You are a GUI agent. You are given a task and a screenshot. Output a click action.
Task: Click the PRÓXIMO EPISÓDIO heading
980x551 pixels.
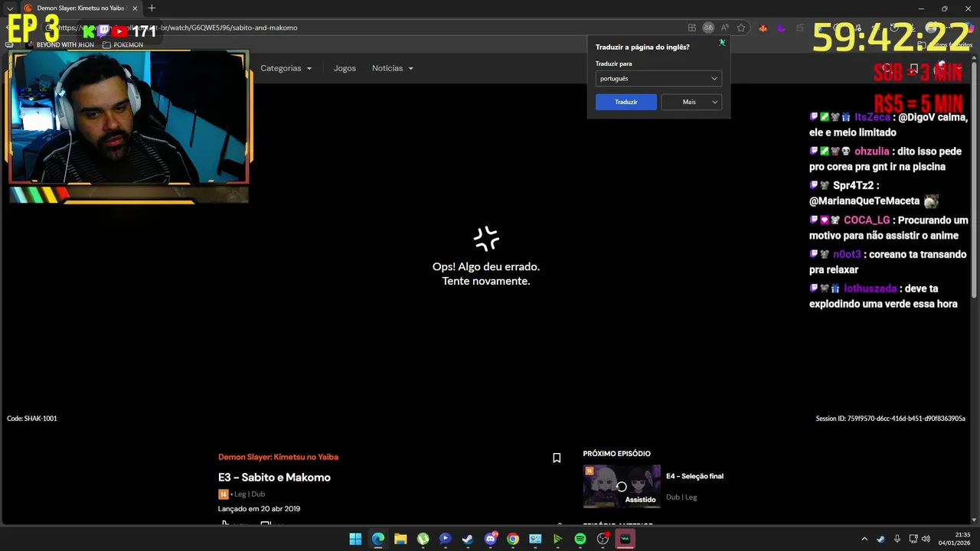pyautogui.click(x=616, y=454)
